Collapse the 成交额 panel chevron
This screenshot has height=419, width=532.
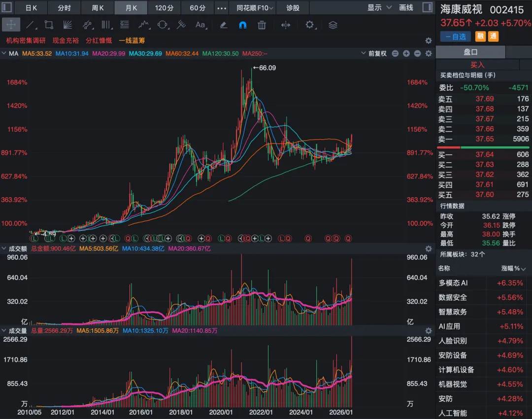pos(4,248)
